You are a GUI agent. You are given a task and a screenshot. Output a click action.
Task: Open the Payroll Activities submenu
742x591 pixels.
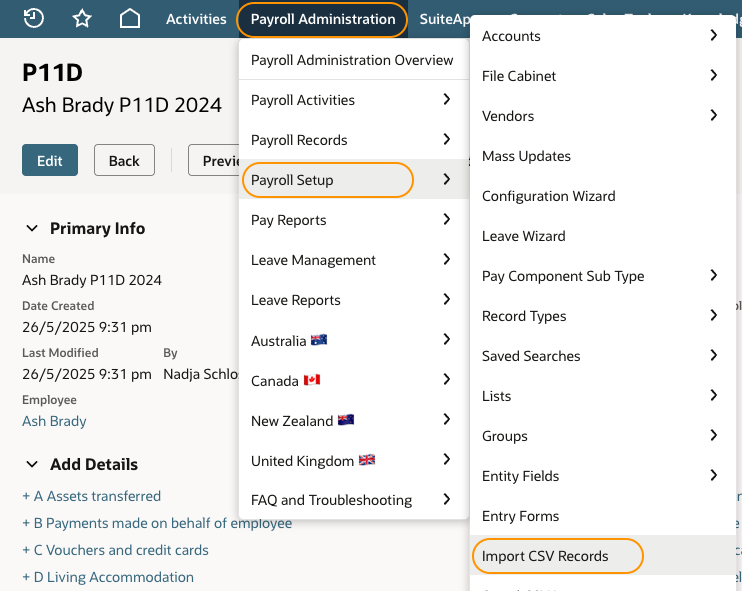coord(354,100)
